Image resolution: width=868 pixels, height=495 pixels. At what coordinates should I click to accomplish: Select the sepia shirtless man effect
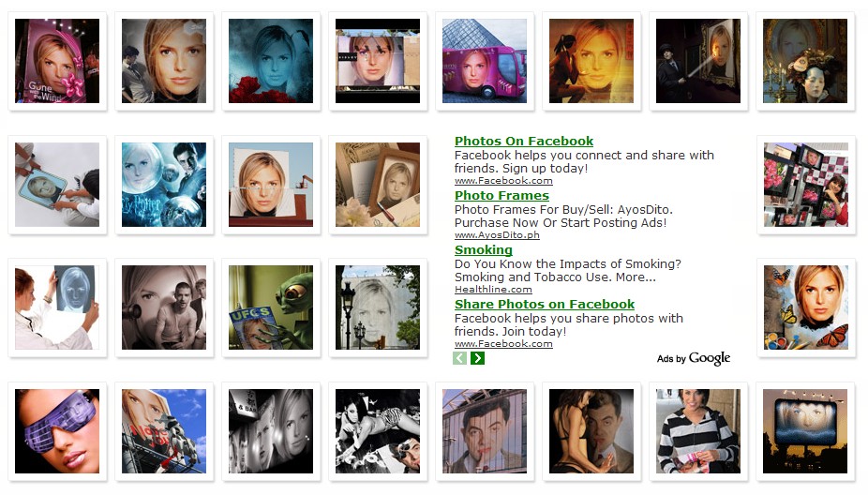coord(164,307)
